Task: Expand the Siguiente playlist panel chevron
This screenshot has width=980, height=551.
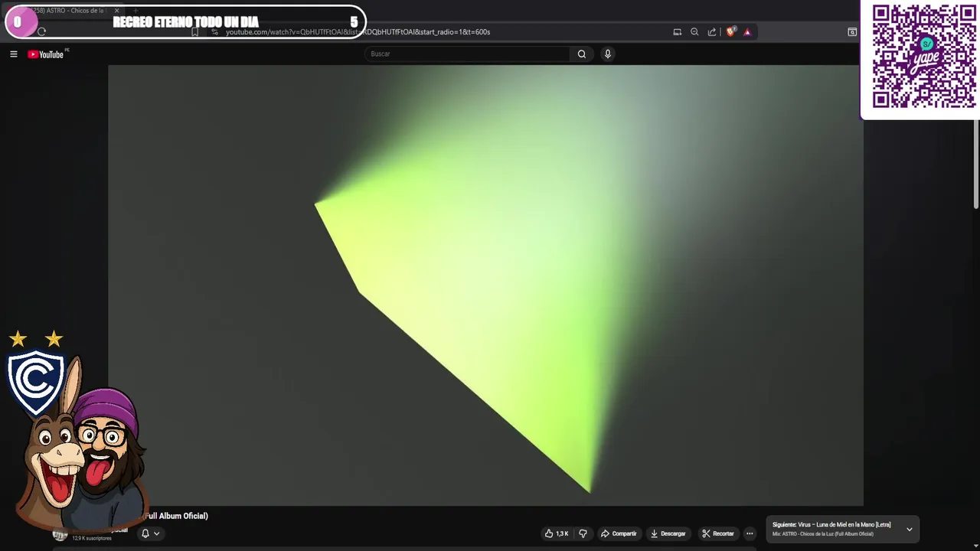Action: pos(909,529)
